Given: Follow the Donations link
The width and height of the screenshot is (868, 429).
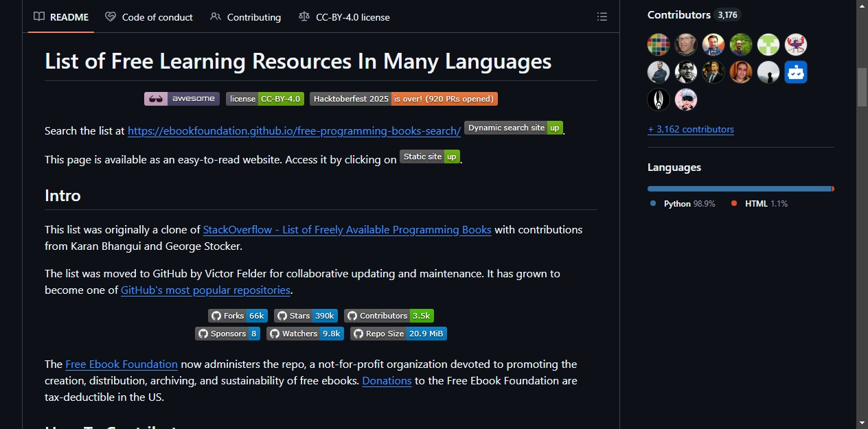Looking at the screenshot, I should click(x=387, y=380).
